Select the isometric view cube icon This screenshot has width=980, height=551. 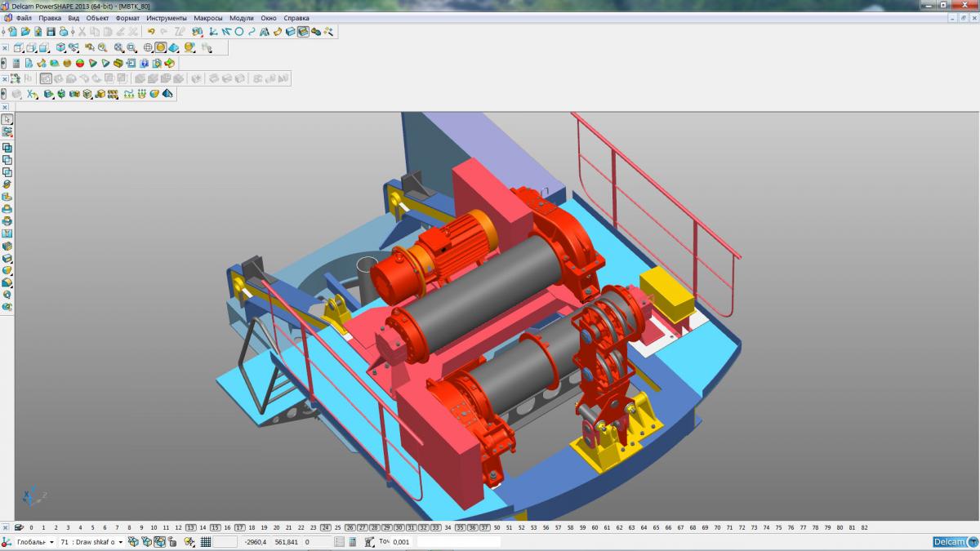tap(60, 47)
